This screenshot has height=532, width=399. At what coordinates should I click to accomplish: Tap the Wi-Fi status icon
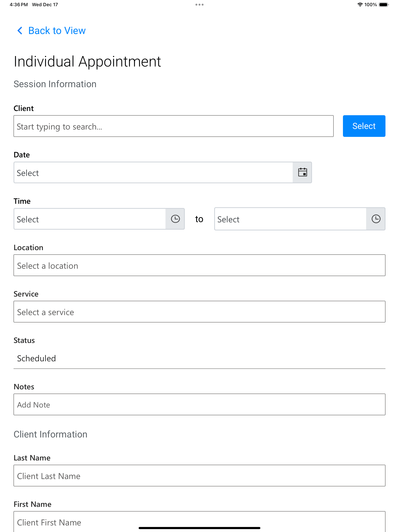tap(360, 5)
